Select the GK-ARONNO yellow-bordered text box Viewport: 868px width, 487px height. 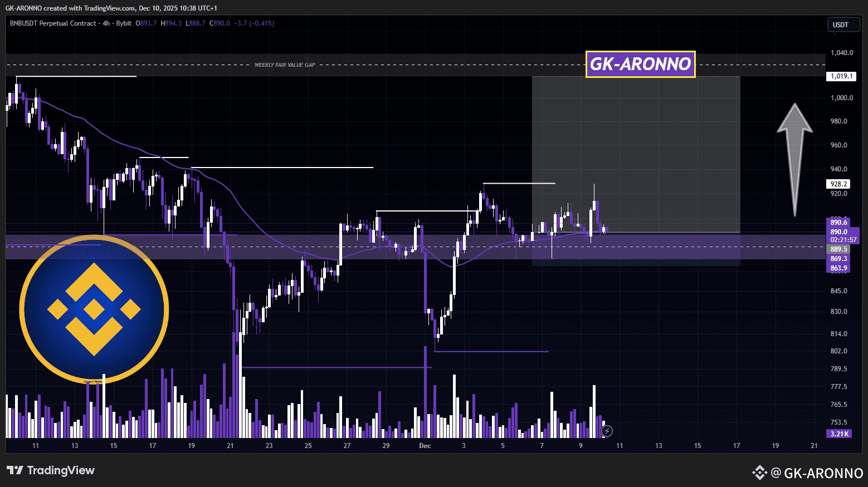(x=641, y=64)
